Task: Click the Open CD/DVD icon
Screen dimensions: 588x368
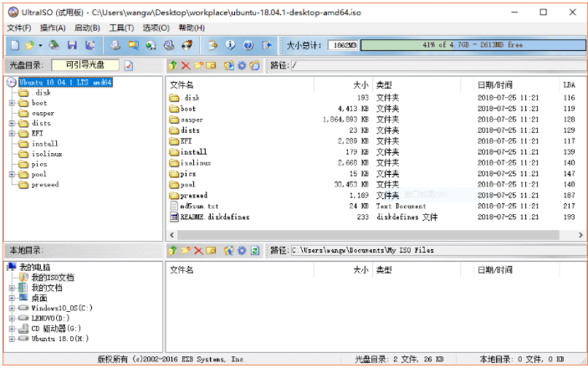Action: 54,45
